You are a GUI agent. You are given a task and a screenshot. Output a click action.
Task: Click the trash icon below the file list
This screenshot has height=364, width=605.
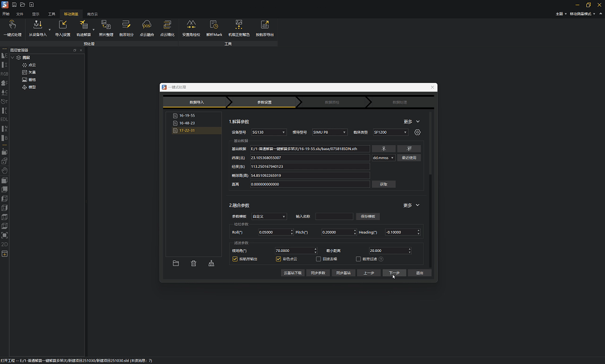point(193,263)
